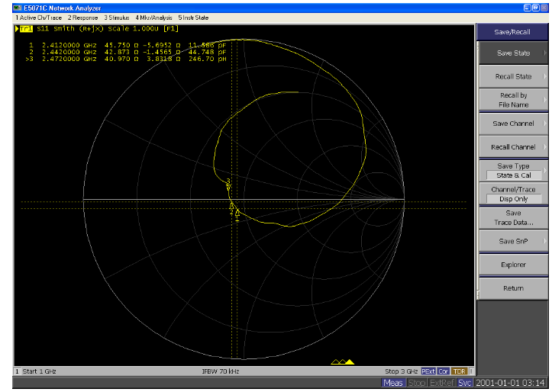Expand Save Type submenu arrow
This screenshot has width=552, height=392.
(544, 171)
